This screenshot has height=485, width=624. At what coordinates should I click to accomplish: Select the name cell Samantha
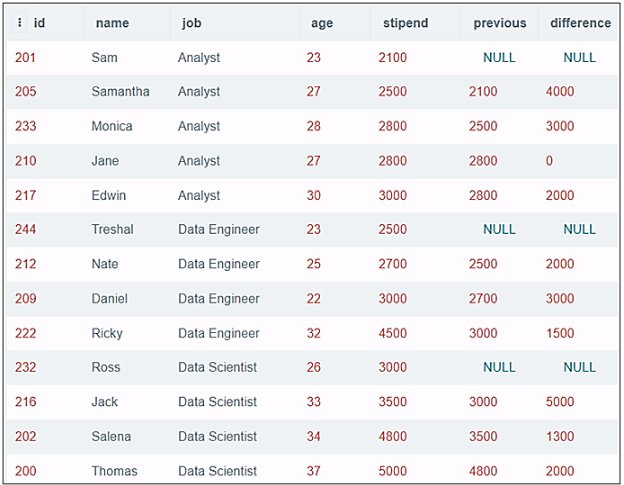tap(120, 92)
